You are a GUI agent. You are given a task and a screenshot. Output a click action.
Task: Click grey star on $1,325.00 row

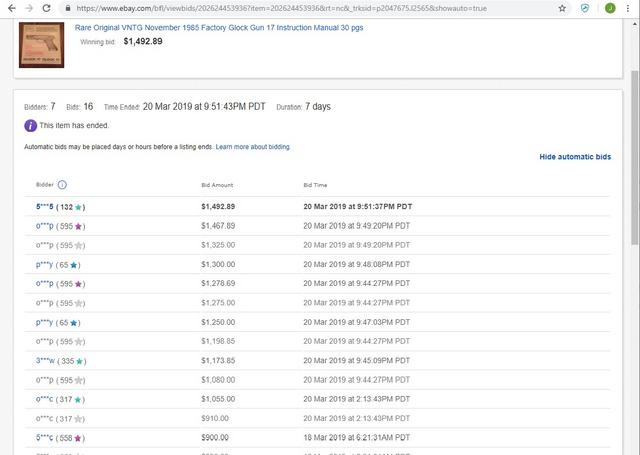tap(78, 246)
